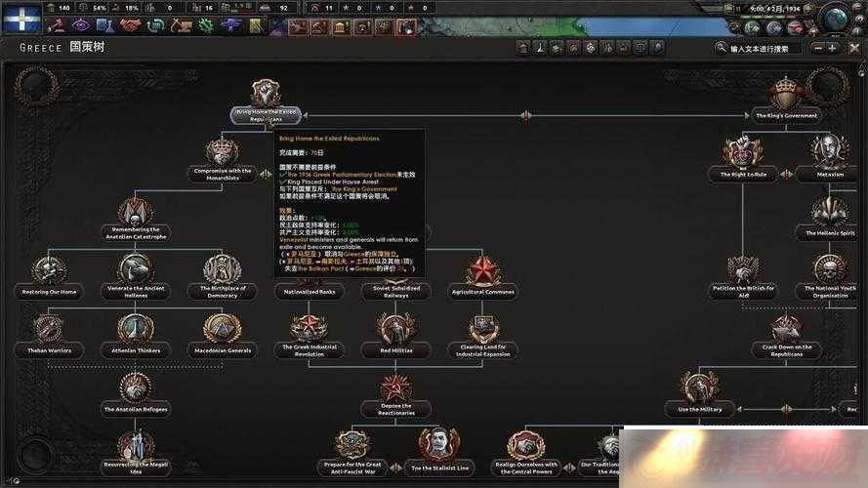Viewport: 868px width, 488px height.
Task: Open the Decisions gavel icon
Action: (x=57, y=26)
